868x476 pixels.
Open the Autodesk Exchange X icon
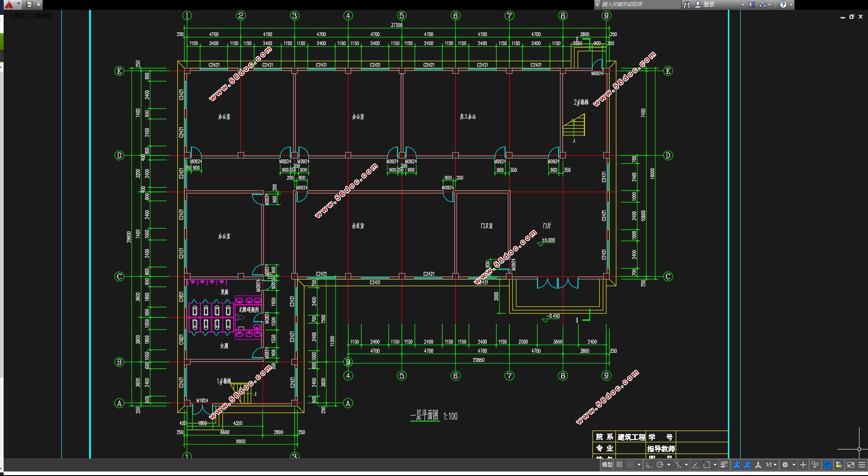752,4
